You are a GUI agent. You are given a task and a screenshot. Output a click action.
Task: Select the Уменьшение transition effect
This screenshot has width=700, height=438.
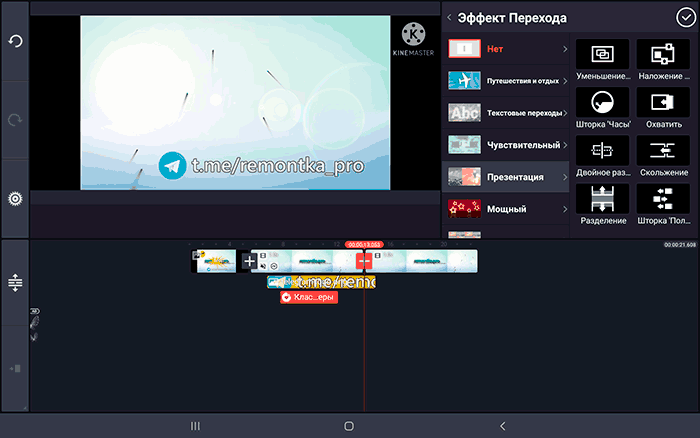click(x=603, y=59)
